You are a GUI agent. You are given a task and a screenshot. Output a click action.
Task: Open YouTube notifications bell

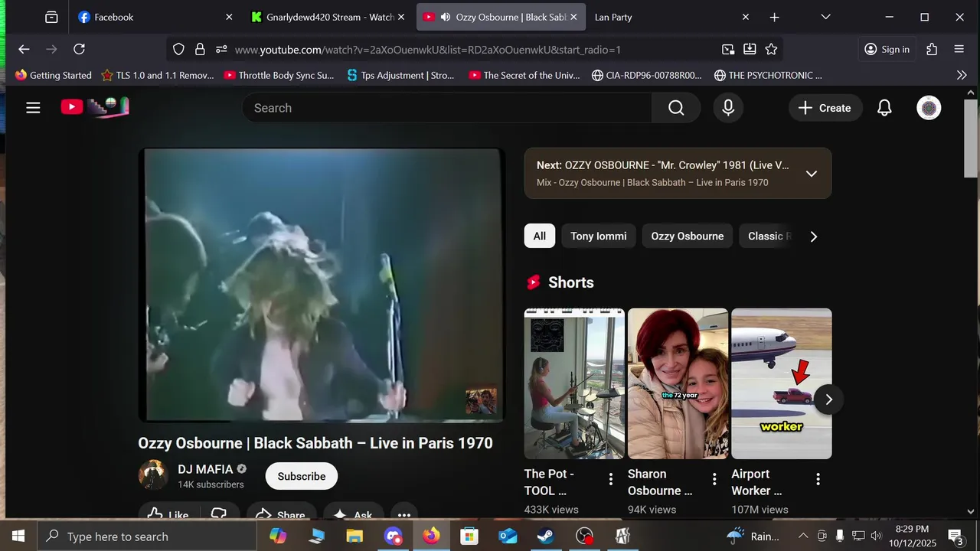point(884,108)
